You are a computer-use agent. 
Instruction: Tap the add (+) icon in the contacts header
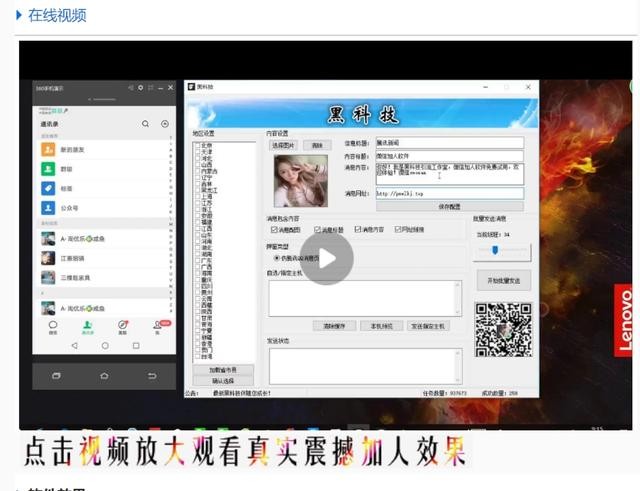pos(165,124)
